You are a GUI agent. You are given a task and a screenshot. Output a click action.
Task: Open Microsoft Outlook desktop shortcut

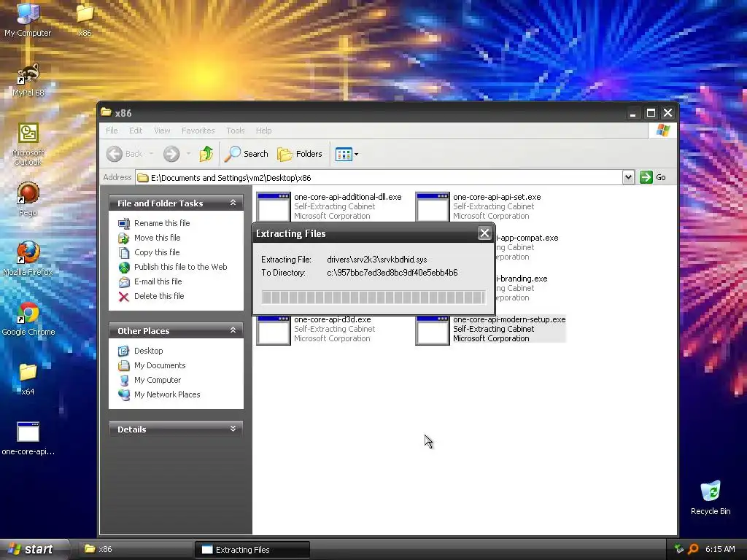click(x=28, y=144)
